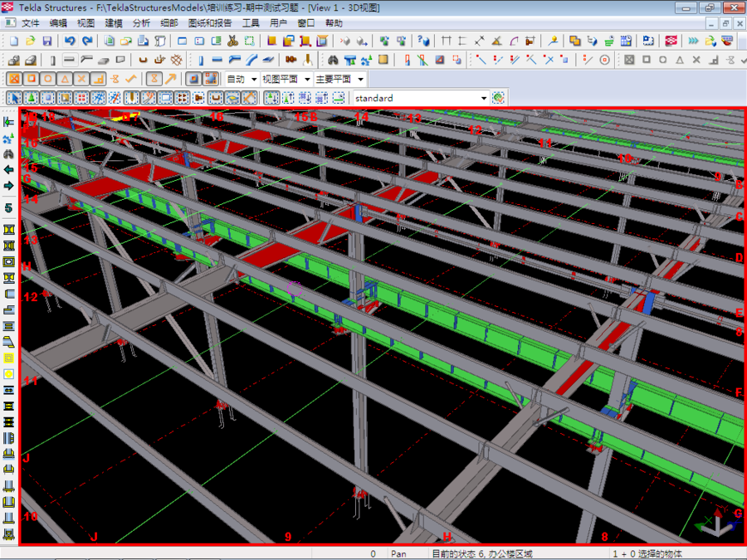The width and height of the screenshot is (747, 560).
Task: Click the yellow pin point icon
Action: tap(553, 41)
